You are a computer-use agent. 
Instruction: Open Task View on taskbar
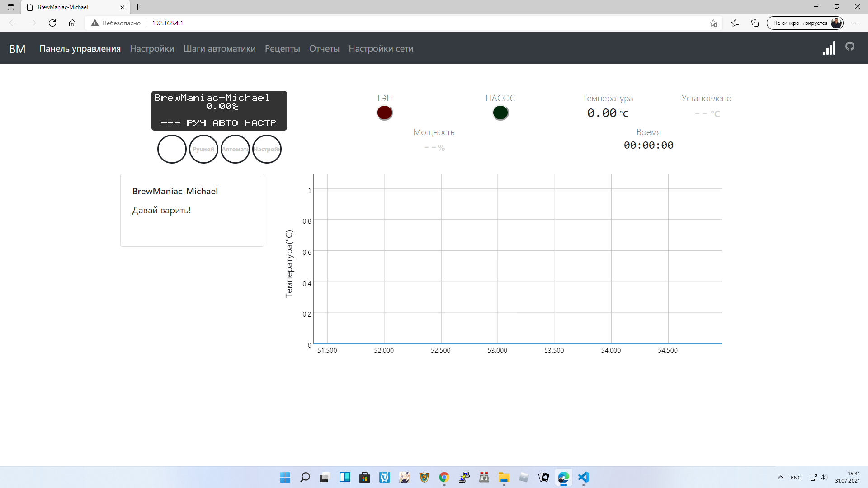coord(325,477)
